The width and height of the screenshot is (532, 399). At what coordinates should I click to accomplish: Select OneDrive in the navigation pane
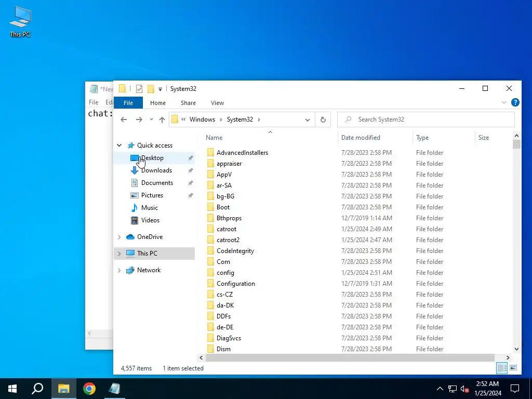[x=150, y=237]
